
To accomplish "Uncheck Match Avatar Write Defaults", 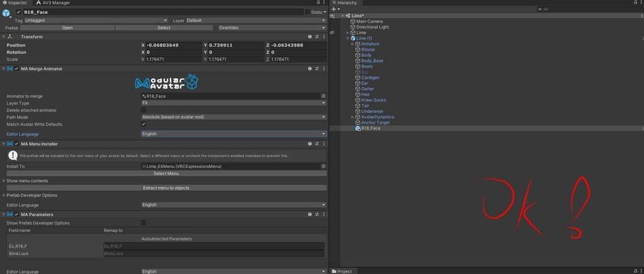I will click(x=143, y=124).
